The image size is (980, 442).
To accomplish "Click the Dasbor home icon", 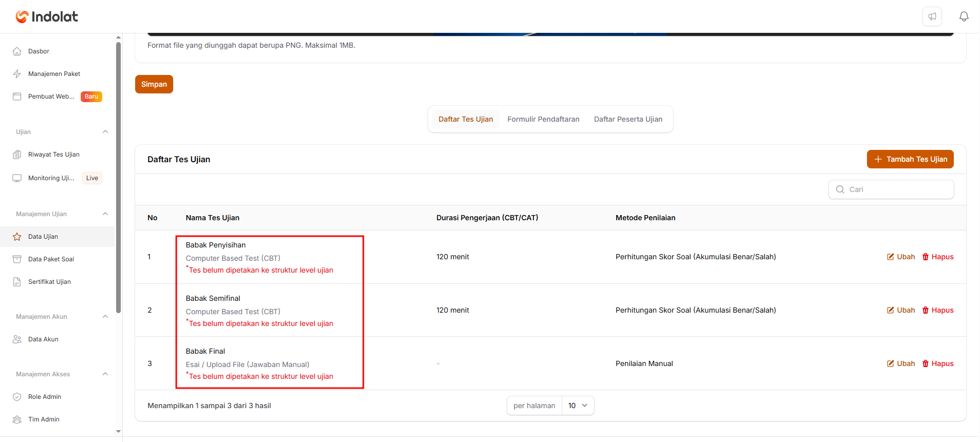I will point(17,51).
